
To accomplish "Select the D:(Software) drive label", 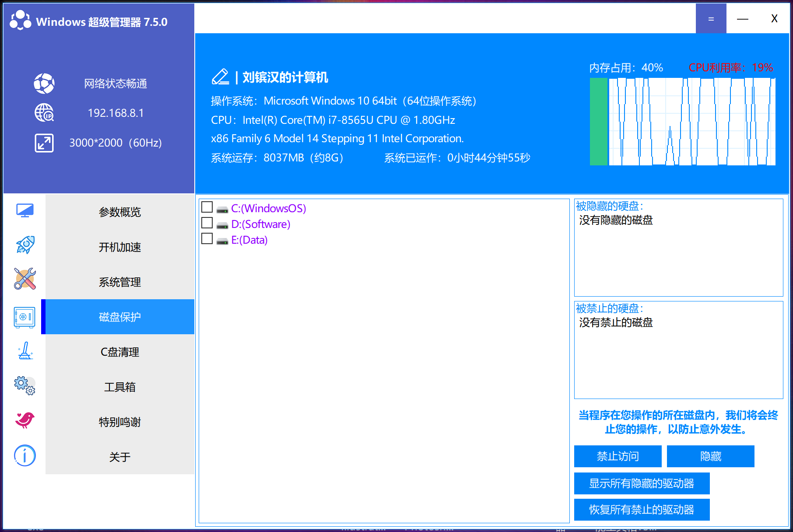I will [261, 224].
